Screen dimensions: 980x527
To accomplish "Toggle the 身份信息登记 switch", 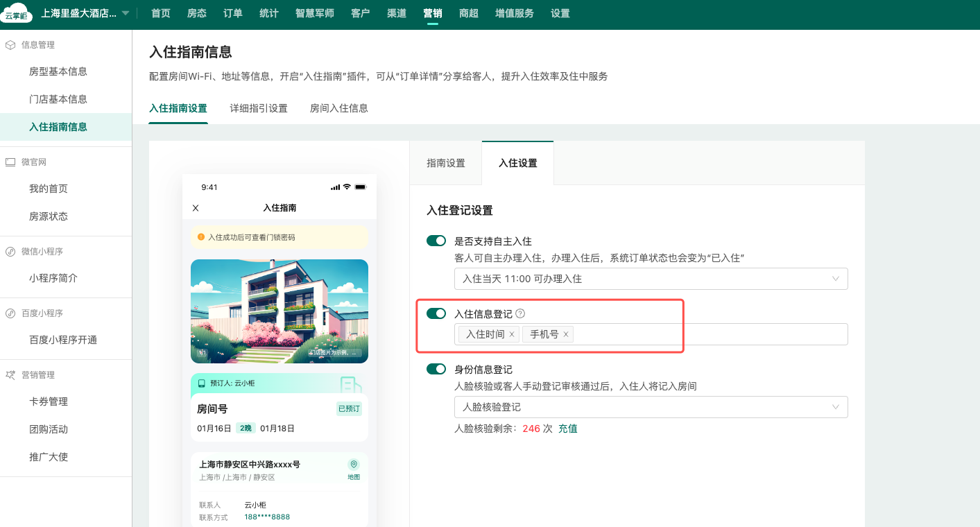I will coord(436,369).
